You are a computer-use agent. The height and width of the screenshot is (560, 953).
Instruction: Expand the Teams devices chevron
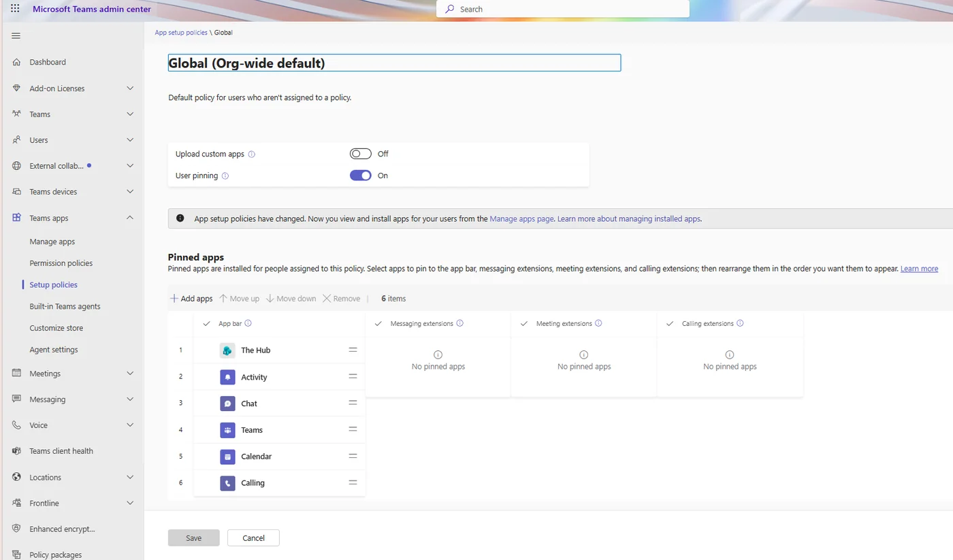[130, 192]
